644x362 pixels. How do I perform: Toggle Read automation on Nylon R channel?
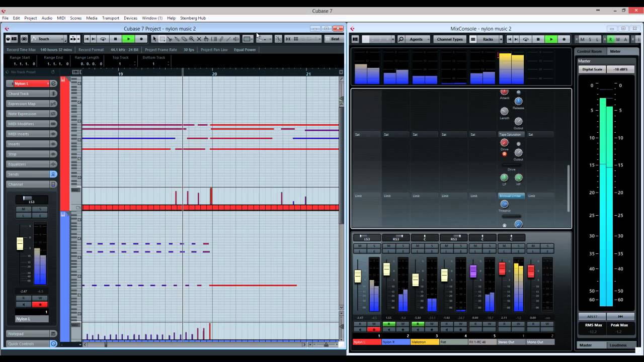(x=388, y=324)
